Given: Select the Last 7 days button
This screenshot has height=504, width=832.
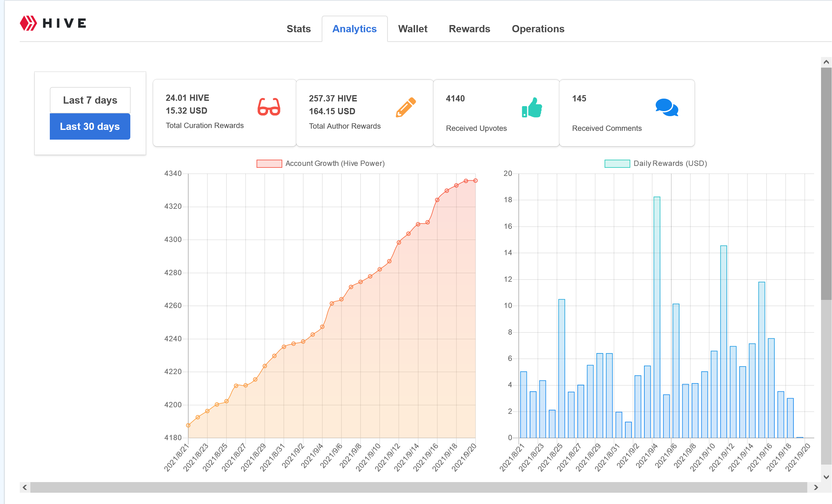Looking at the screenshot, I should pos(90,100).
